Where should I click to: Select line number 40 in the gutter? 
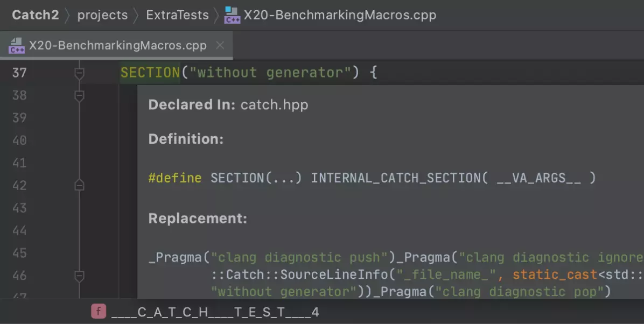pos(19,140)
